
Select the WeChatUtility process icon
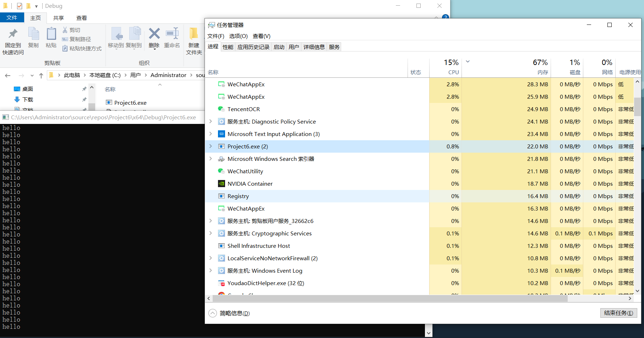pyautogui.click(x=221, y=171)
